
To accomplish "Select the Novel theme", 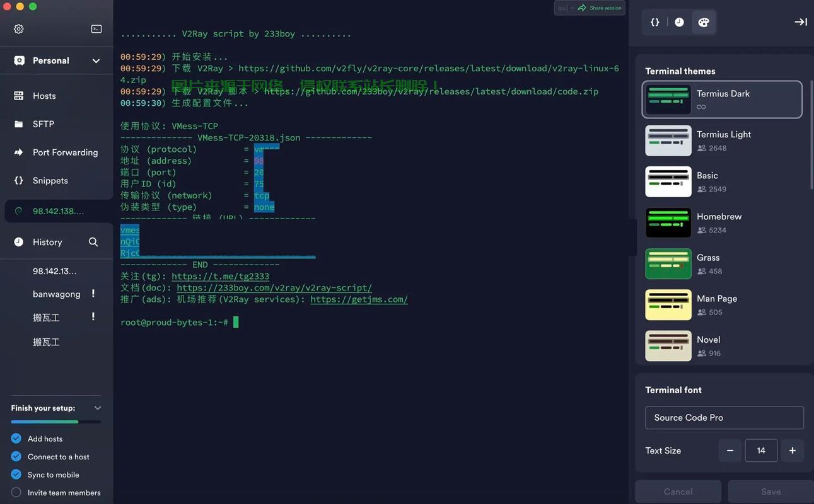I will click(722, 345).
